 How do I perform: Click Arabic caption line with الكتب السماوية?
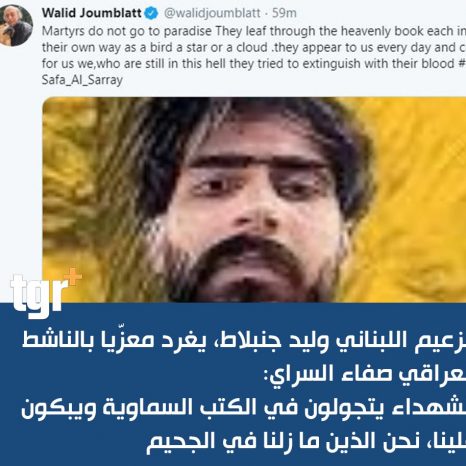click(x=244, y=407)
